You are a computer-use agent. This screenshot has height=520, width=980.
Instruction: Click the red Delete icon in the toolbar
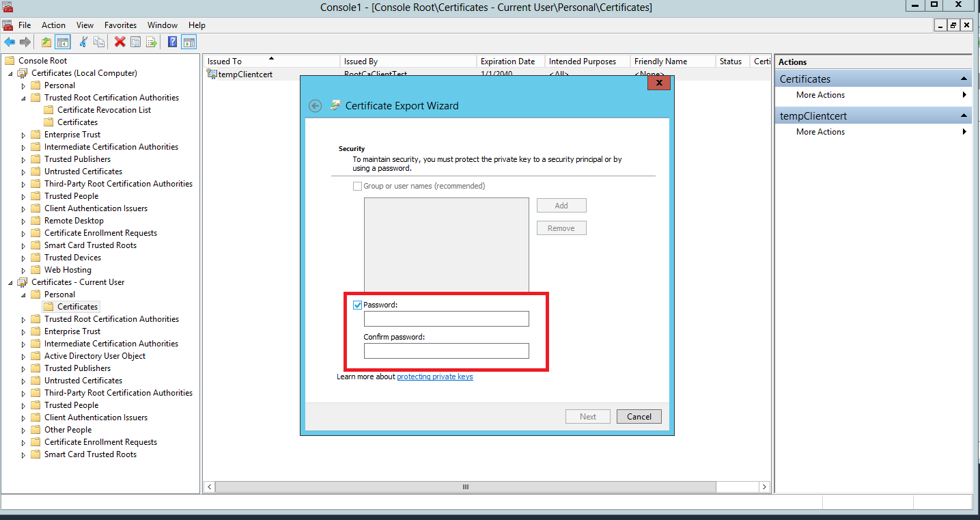point(120,42)
